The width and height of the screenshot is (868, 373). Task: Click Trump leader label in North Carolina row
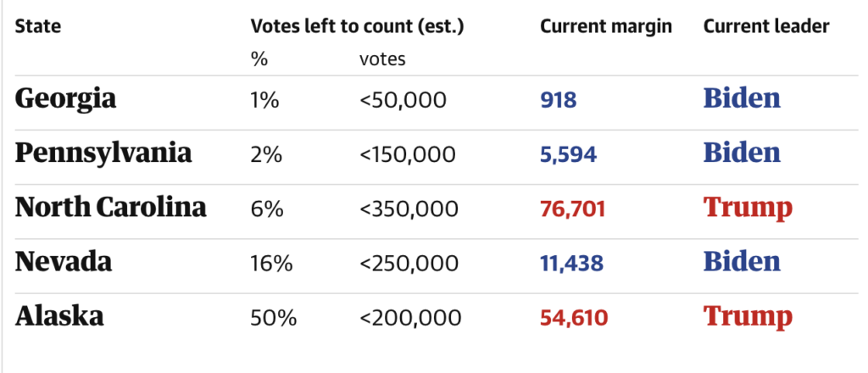(x=748, y=208)
